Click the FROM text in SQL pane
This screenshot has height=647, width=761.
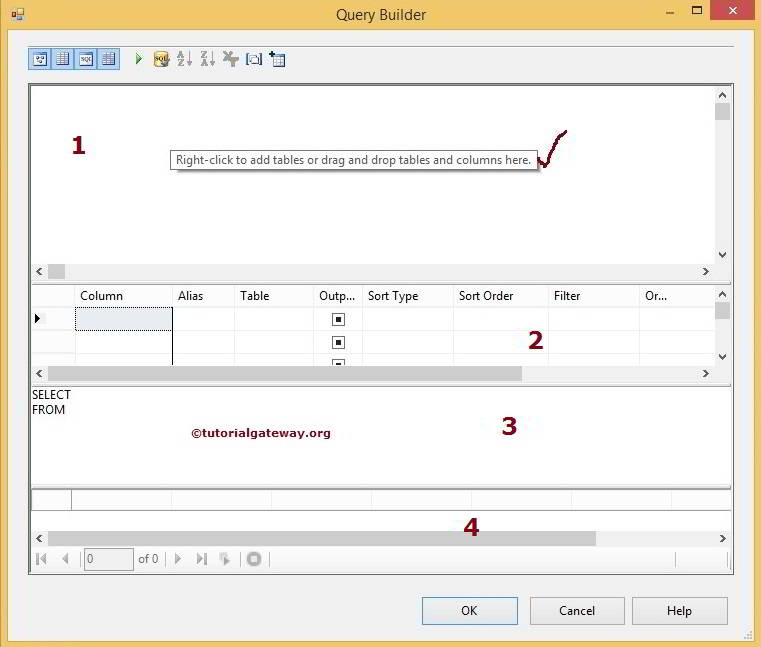[49, 410]
